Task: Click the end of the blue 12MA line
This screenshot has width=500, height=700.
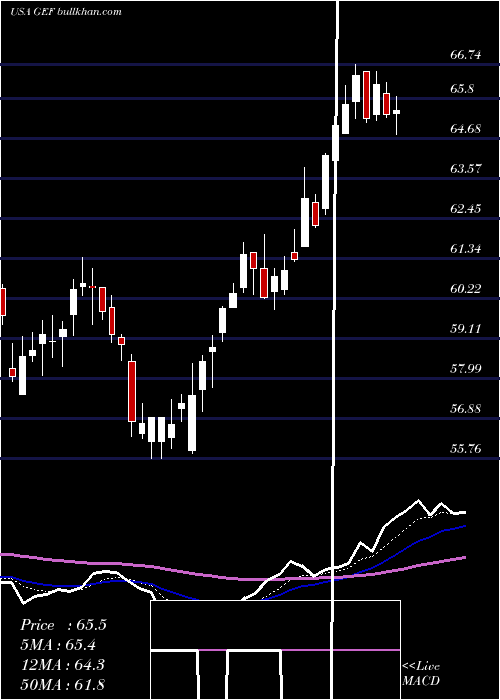Action: (465, 526)
